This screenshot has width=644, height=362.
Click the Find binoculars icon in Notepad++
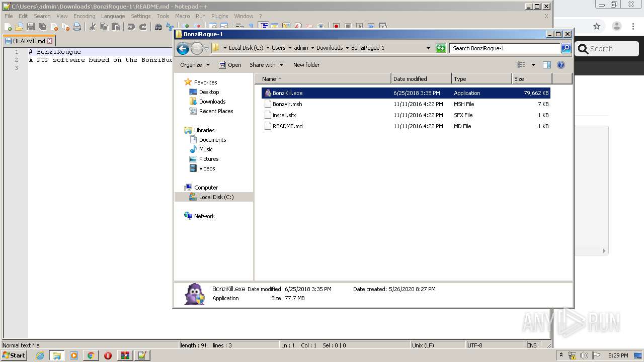[158, 27]
